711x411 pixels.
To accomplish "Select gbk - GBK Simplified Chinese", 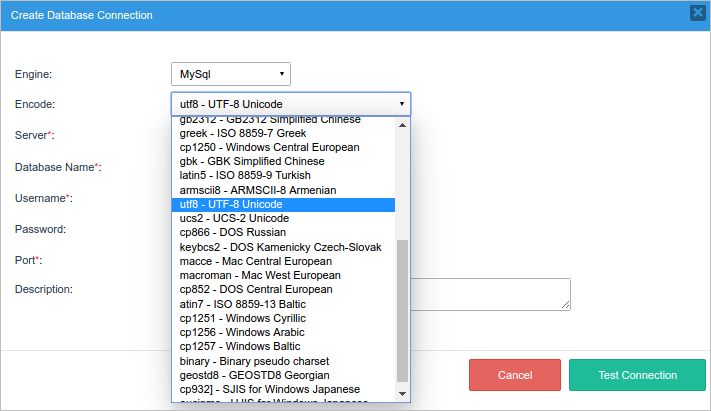I will 251,161.
